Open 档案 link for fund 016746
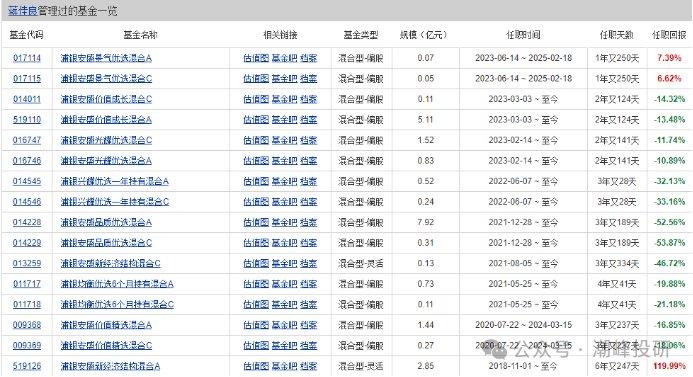The width and height of the screenshot is (693, 377). (308, 161)
